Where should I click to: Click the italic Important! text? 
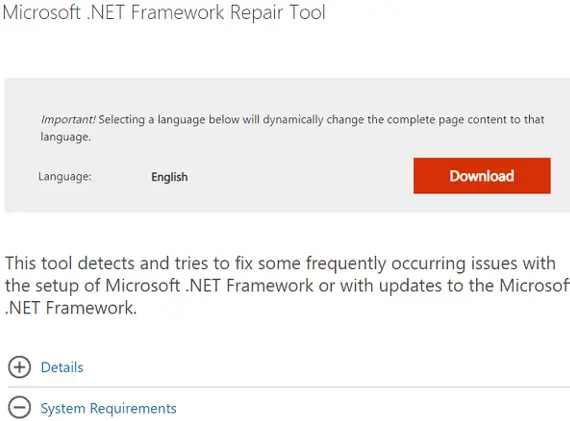(x=68, y=119)
